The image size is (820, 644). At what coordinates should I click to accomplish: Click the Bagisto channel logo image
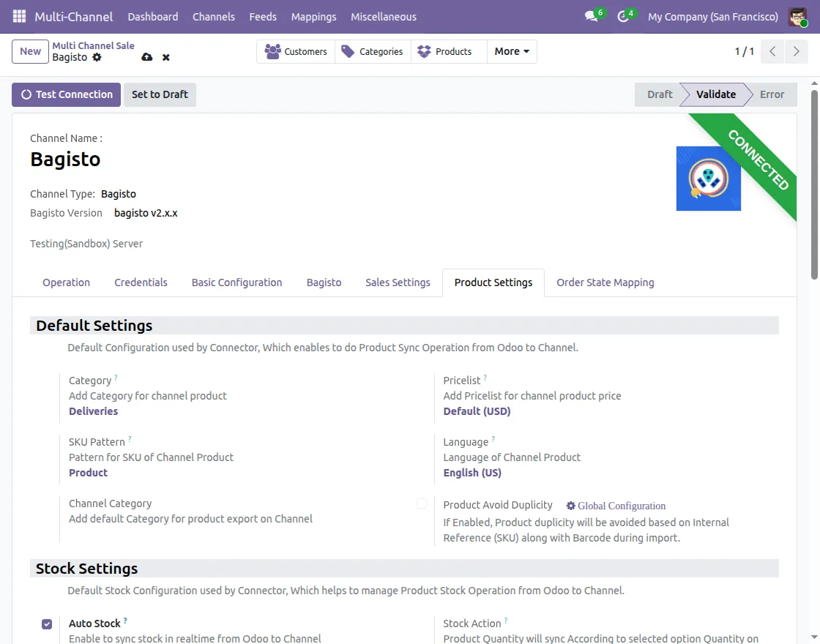pos(708,179)
